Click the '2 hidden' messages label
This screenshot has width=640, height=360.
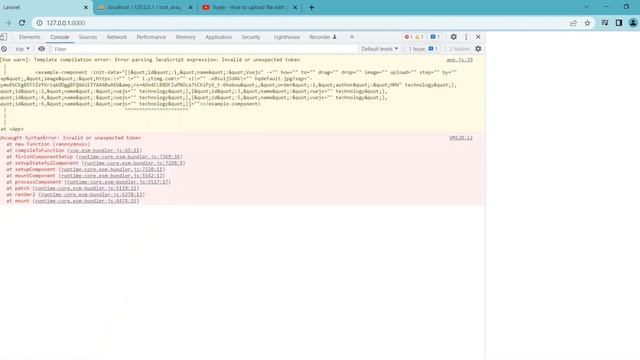coord(459,49)
